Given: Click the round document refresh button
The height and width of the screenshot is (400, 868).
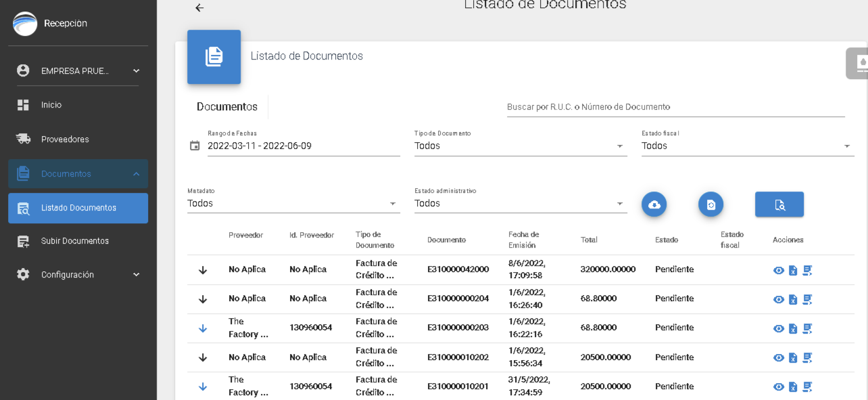Looking at the screenshot, I should [710, 204].
